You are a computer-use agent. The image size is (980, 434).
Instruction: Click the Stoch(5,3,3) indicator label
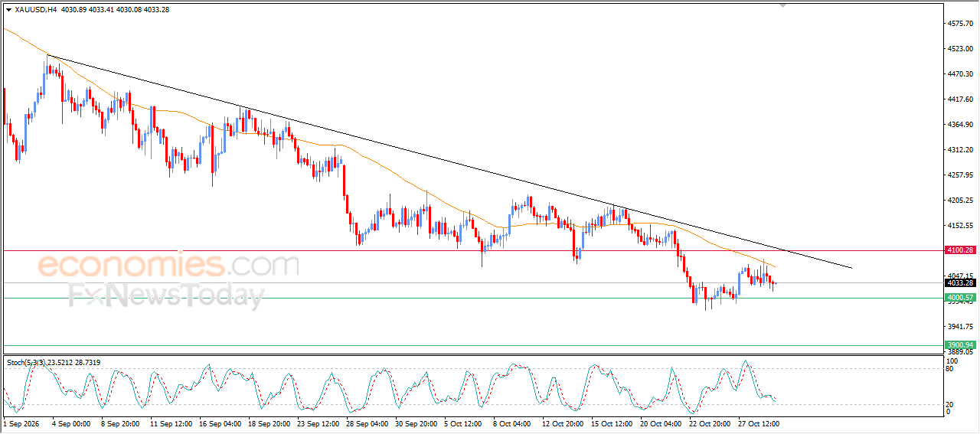(25, 362)
